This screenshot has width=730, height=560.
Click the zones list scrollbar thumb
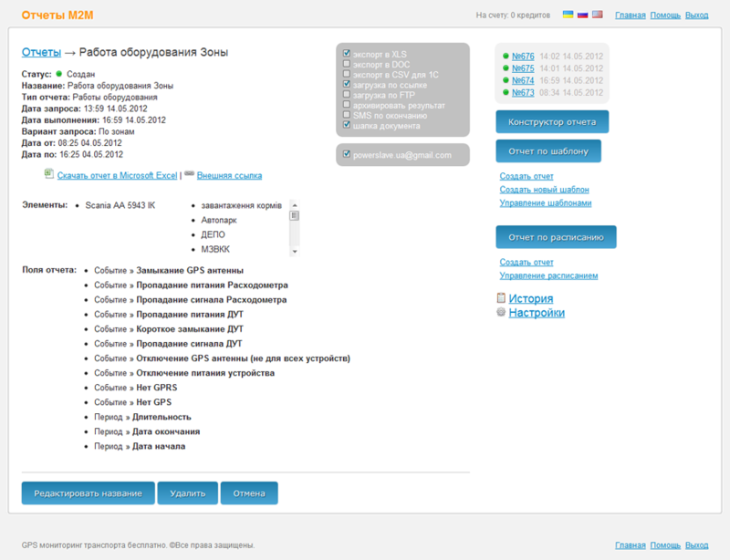(294, 215)
